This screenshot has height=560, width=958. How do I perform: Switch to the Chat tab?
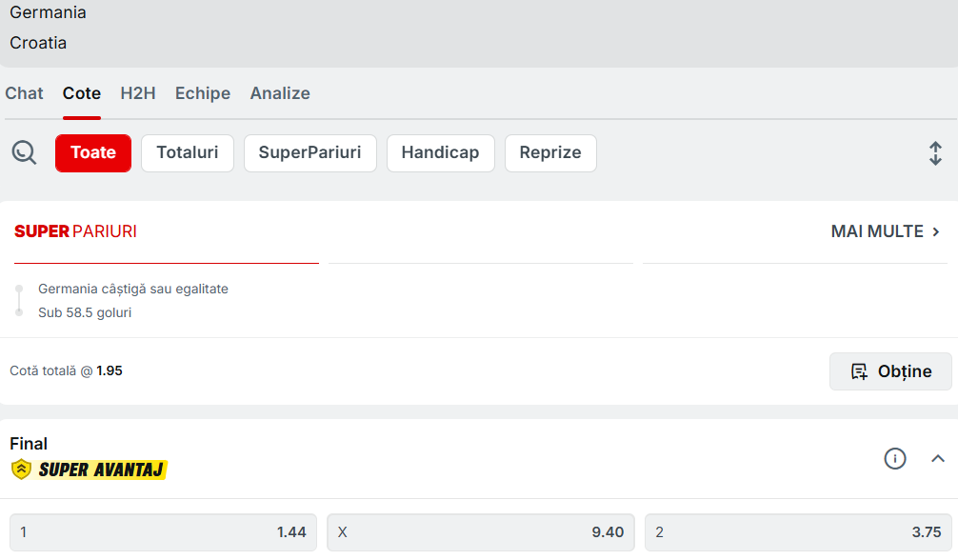click(24, 93)
